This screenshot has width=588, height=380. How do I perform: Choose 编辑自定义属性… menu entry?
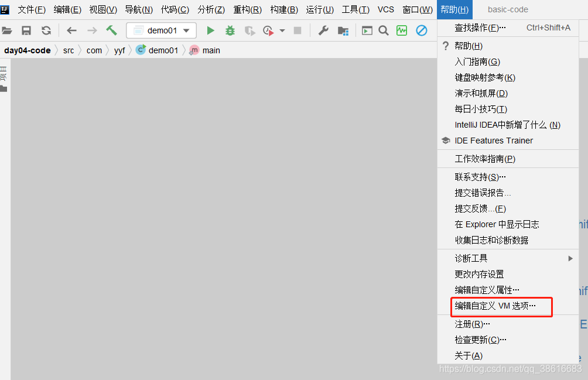point(508,290)
